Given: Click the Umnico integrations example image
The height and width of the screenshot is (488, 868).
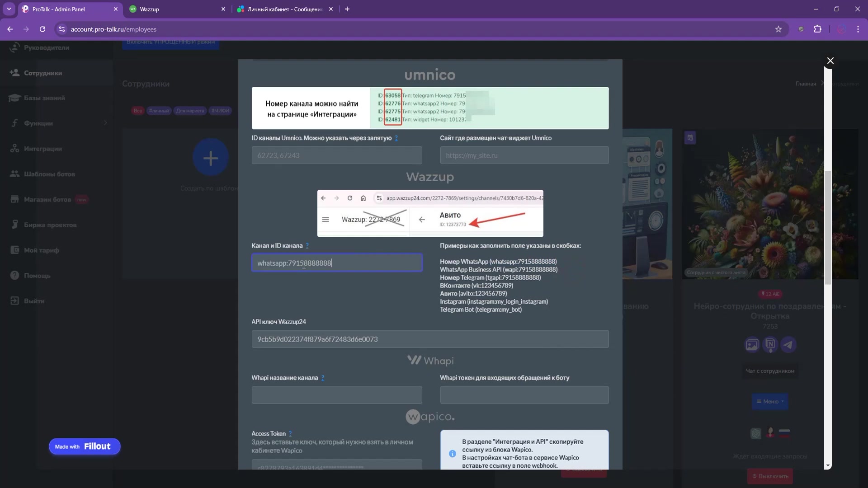Looking at the screenshot, I should tap(430, 108).
